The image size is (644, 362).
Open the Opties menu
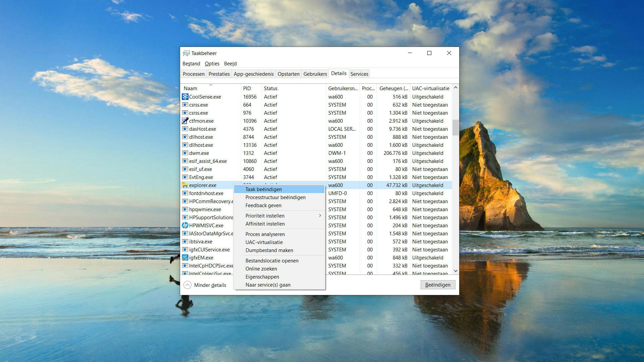pyautogui.click(x=212, y=64)
